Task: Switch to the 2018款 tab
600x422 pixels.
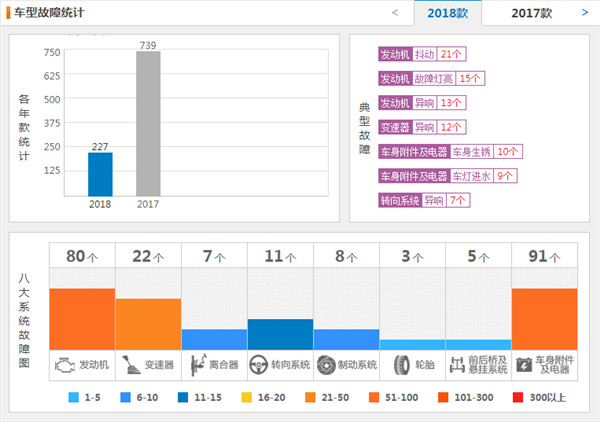Action: [448, 13]
